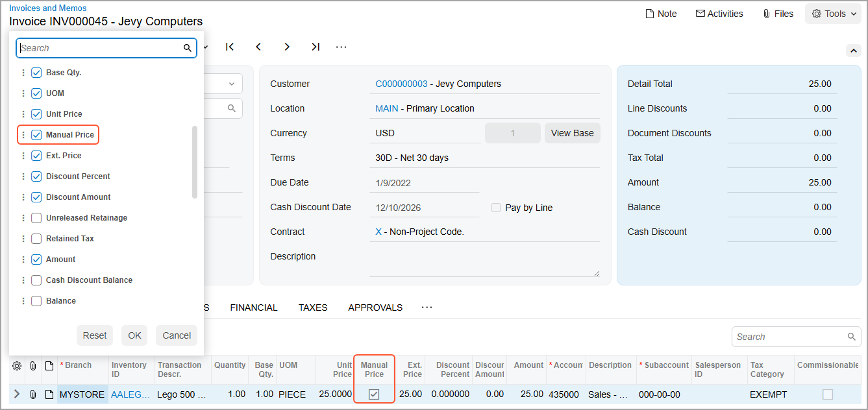Click the search magnifier in column search box
868x410 pixels.
tap(188, 48)
